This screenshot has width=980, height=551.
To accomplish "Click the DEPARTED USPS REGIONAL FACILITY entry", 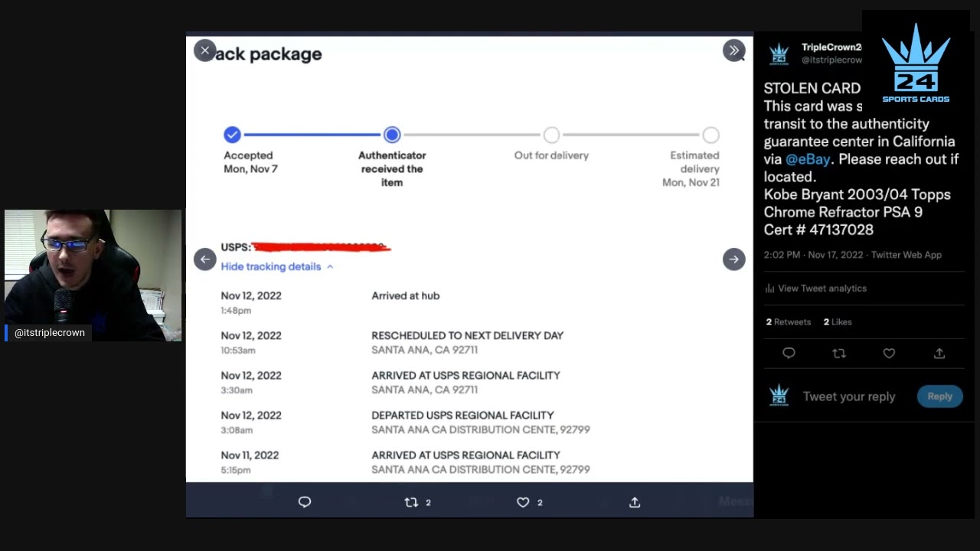I will click(462, 415).
